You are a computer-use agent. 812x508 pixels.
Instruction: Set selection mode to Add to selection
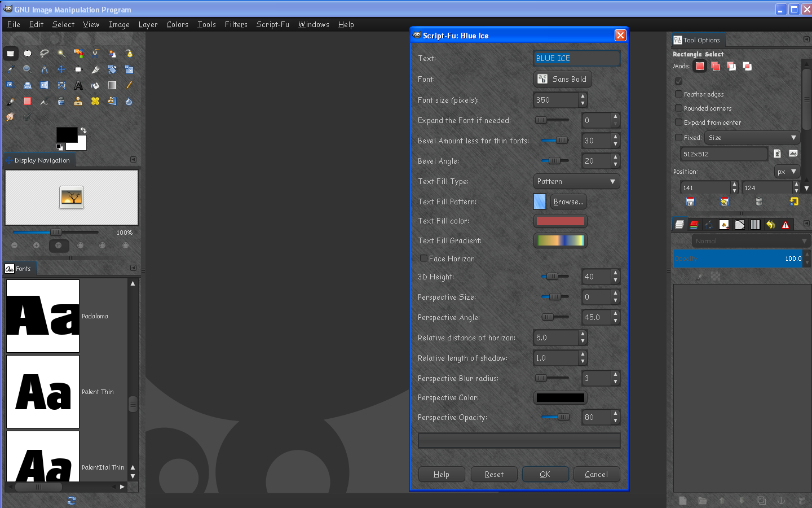pos(716,66)
